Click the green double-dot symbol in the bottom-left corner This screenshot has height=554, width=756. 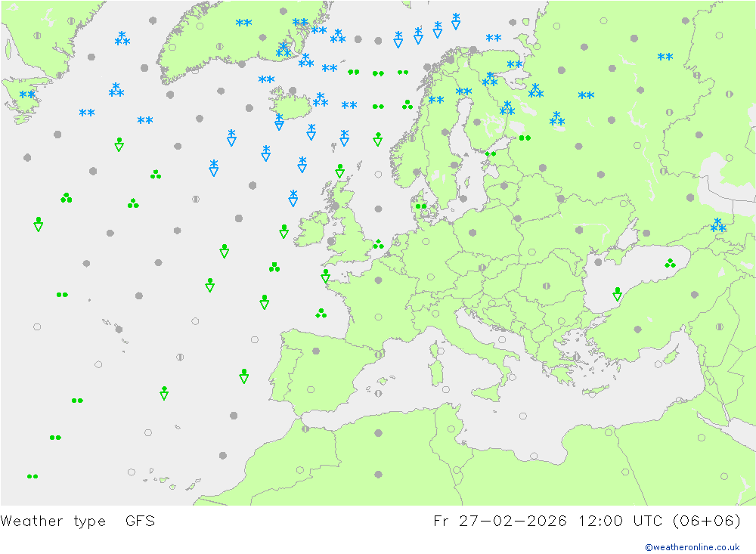pyautogui.click(x=33, y=476)
